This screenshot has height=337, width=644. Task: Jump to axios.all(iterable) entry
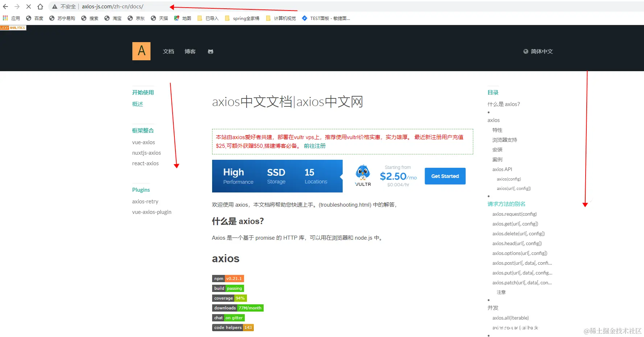(x=511, y=318)
